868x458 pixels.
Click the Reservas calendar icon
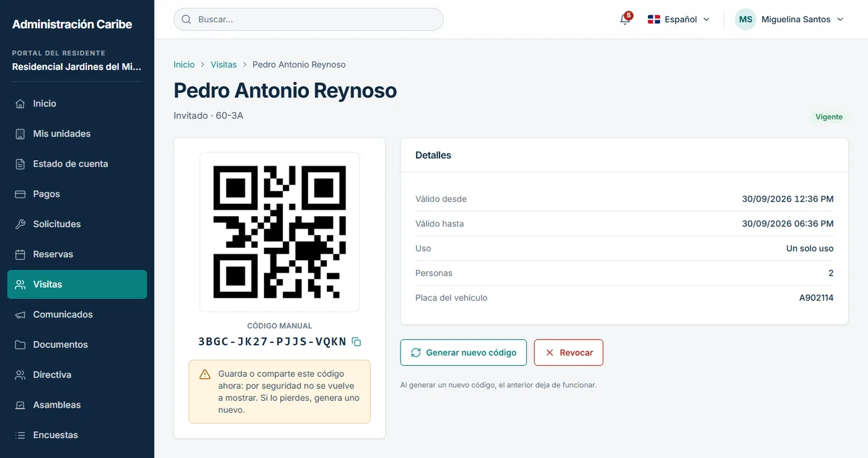[20, 255]
